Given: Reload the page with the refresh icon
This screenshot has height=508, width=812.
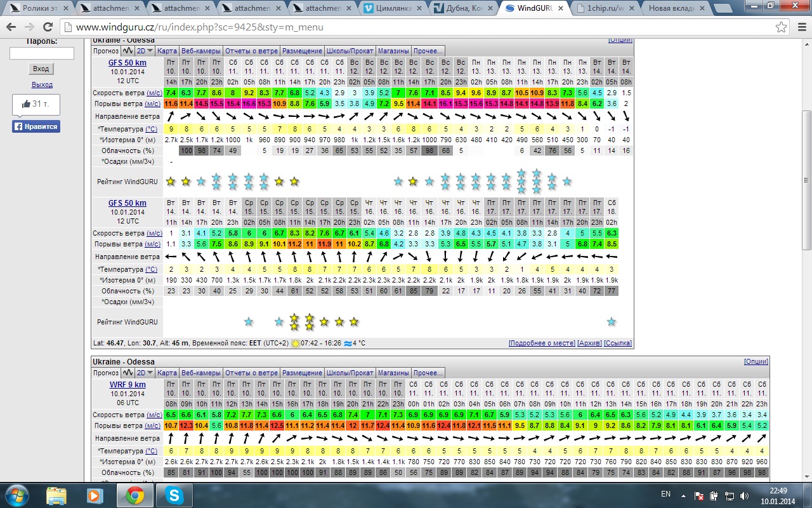Looking at the screenshot, I should pos(48,27).
